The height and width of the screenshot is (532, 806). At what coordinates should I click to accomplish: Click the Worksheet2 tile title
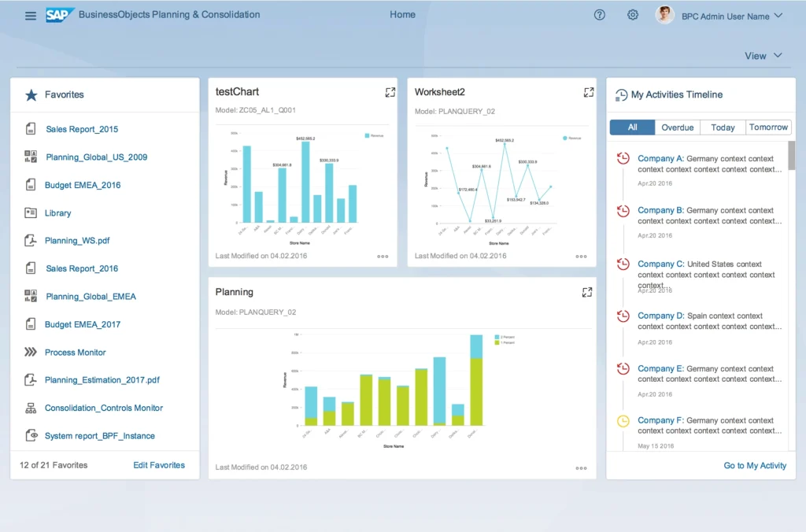pos(439,92)
